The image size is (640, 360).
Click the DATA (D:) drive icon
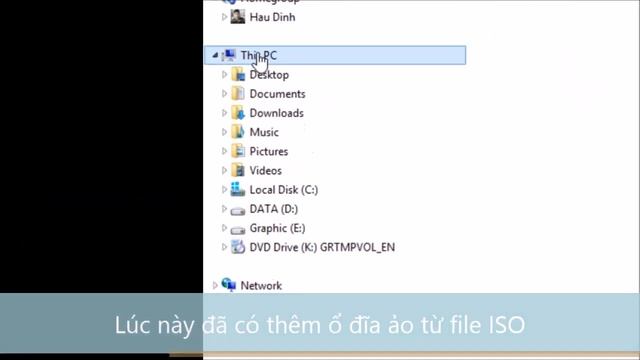click(x=238, y=211)
